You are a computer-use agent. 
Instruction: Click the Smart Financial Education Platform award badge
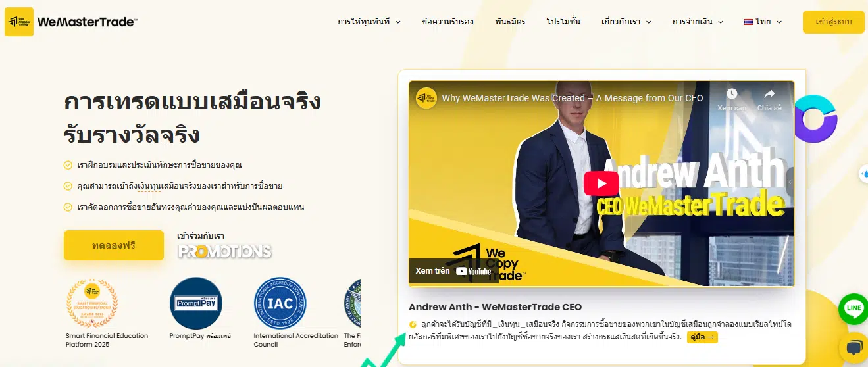92,303
